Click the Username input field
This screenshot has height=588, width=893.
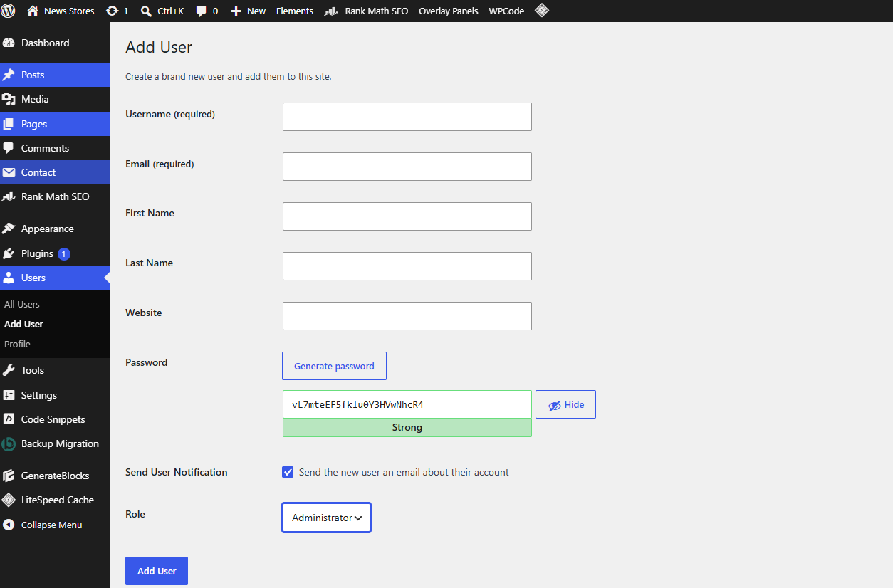tap(407, 117)
